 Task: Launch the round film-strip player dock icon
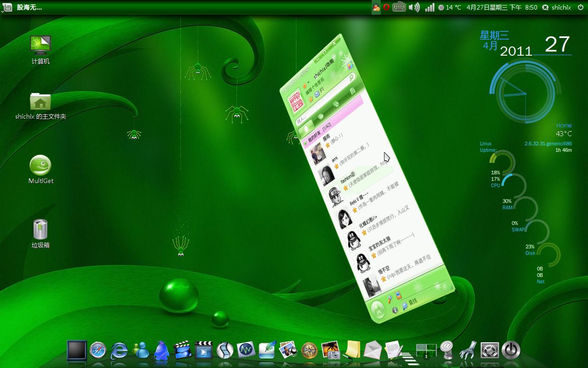tap(225, 351)
